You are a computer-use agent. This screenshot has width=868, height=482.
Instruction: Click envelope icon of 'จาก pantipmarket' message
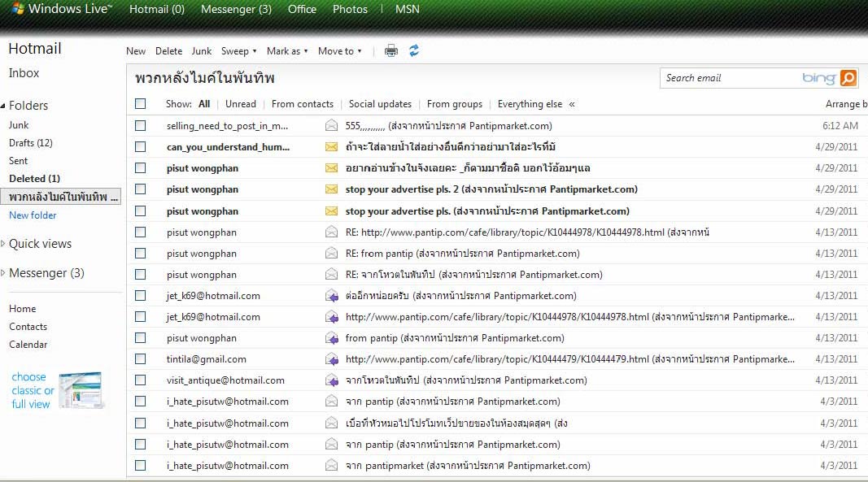click(331, 466)
